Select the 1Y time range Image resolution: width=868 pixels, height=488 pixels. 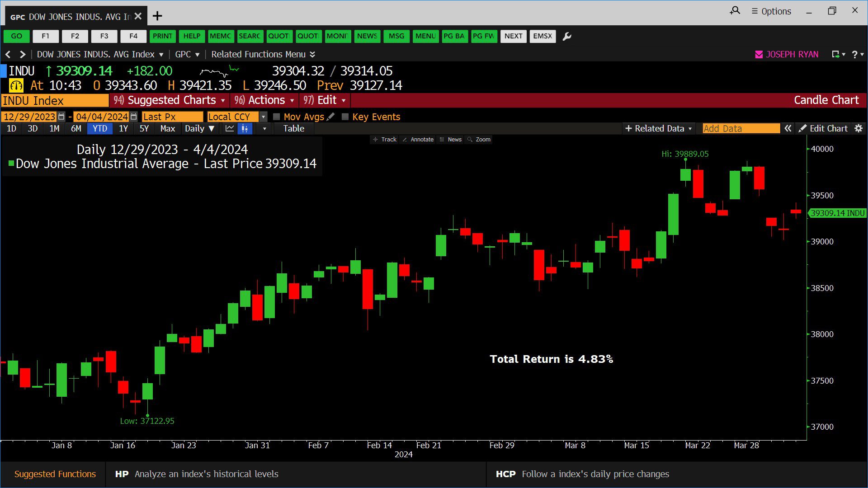[x=123, y=128]
